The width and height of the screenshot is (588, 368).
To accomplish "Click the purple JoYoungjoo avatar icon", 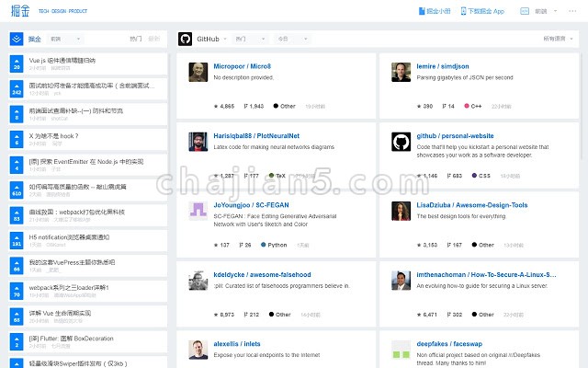I will click(x=198, y=211).
